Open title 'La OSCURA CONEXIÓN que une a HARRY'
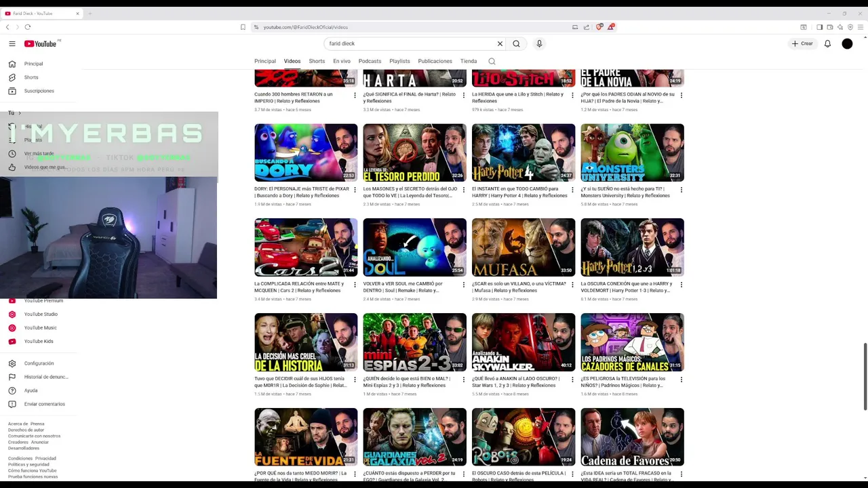868x488 pixels. coord(627,287)
